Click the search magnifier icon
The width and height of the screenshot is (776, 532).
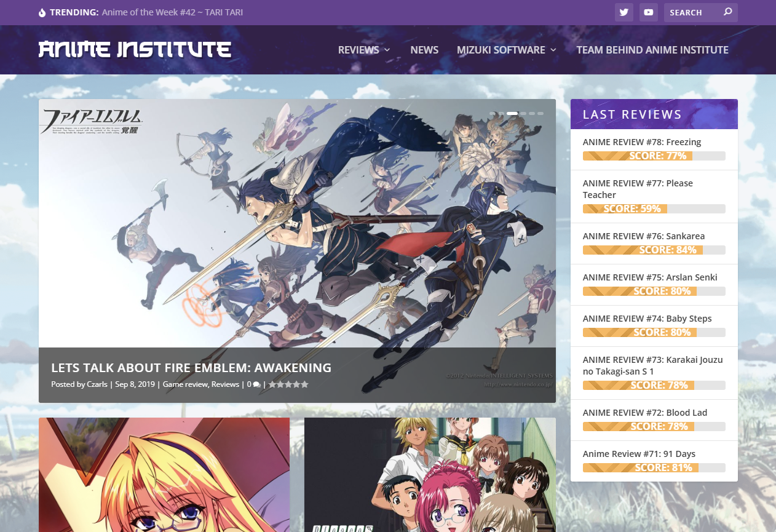click(728, 12)
